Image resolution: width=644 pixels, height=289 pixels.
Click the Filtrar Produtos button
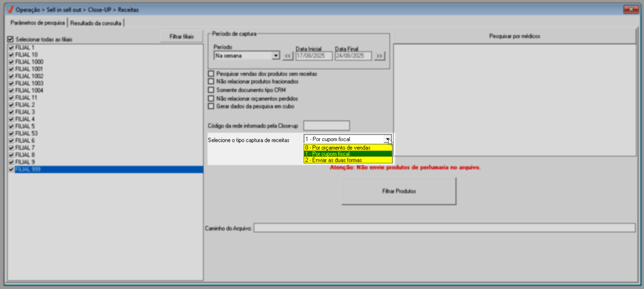[x=399, y=191]
